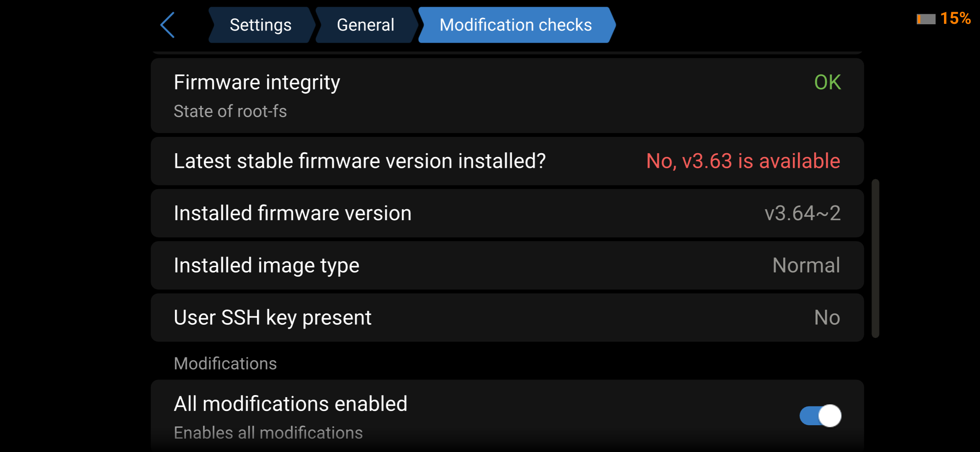Go back using the arrow icon
This screenshot has width=980, height=452.
[x=168, y=25]
